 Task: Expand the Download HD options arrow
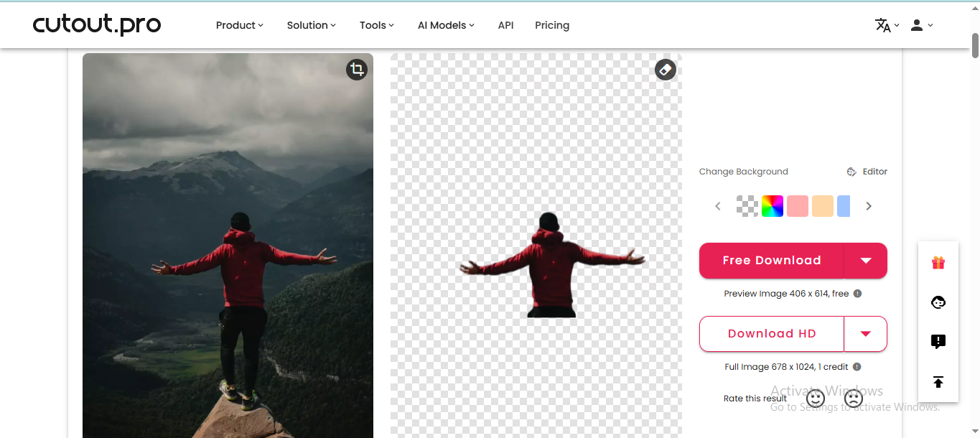tap(865, 334)
